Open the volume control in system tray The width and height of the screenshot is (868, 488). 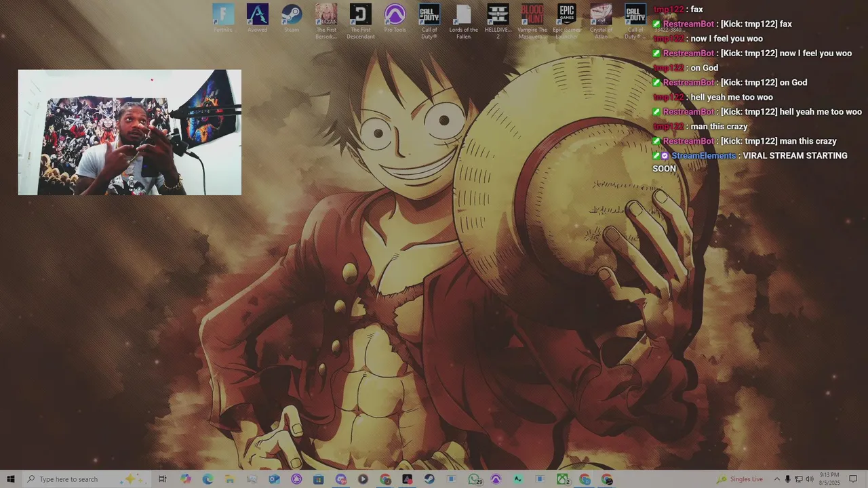click(x=810, y=479)
